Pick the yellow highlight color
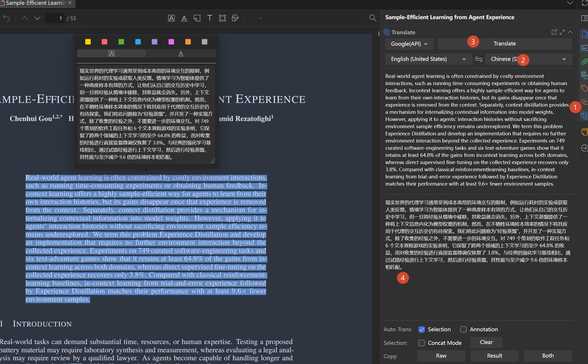The image size is (588, 364). point(88,42)
